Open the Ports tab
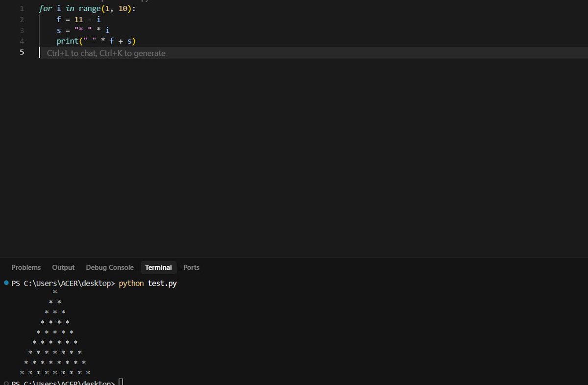This screenshot has width=588, height=385. click(x=191, y=267)
